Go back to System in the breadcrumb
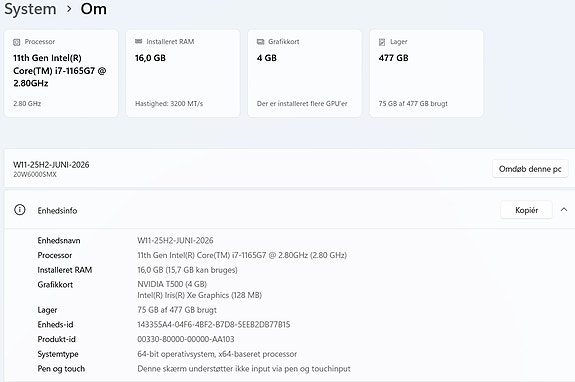 [30, 8]
